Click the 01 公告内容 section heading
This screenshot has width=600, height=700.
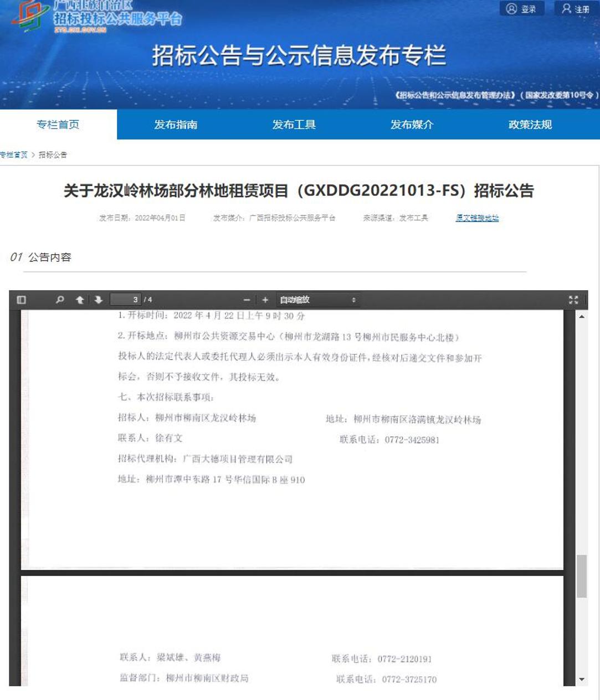pyautogui.click(x=41, y=257)
